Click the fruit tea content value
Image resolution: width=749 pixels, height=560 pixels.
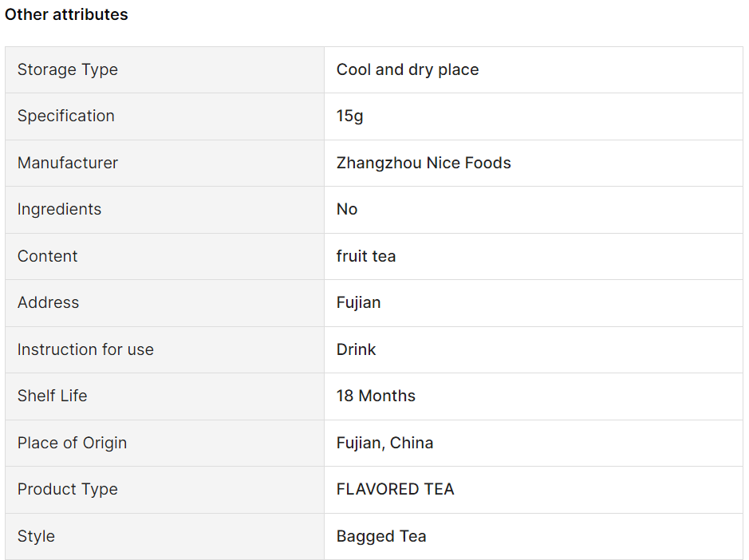tap(366, 256)
